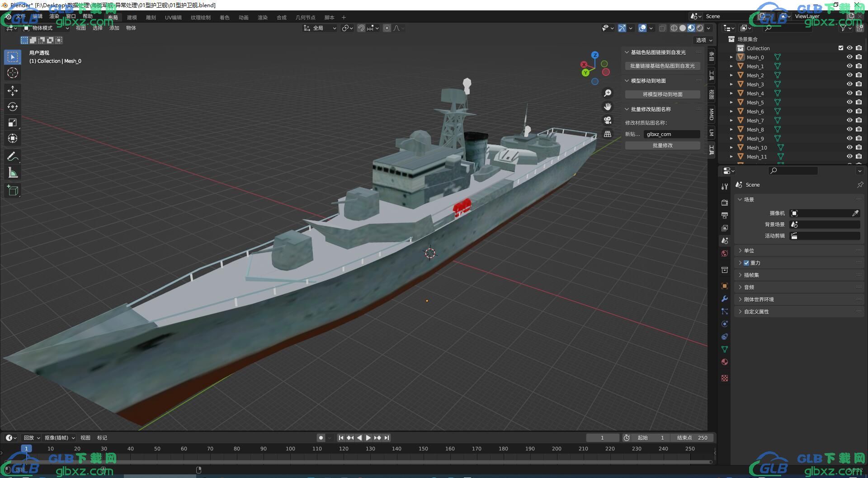Open the 回放 playback dropdown
Screen dimensions: 868x478
click(32, 438)
